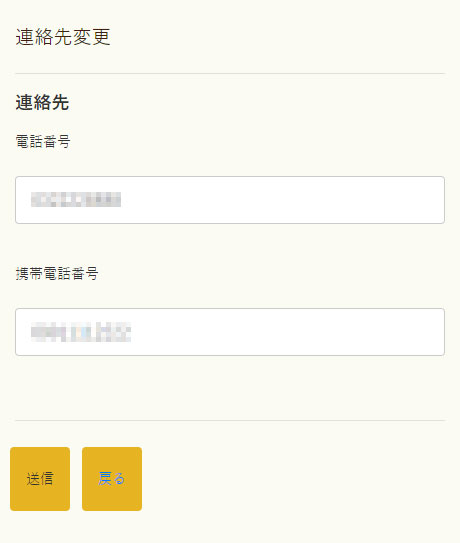Image resolution: width=460 pixels, height=543 pixels.
Task: Click the 戻る back button
Action: [x=112, y=479]
